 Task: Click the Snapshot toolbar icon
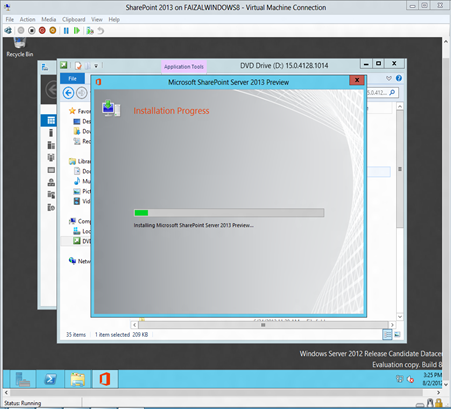tap(90, 31)
